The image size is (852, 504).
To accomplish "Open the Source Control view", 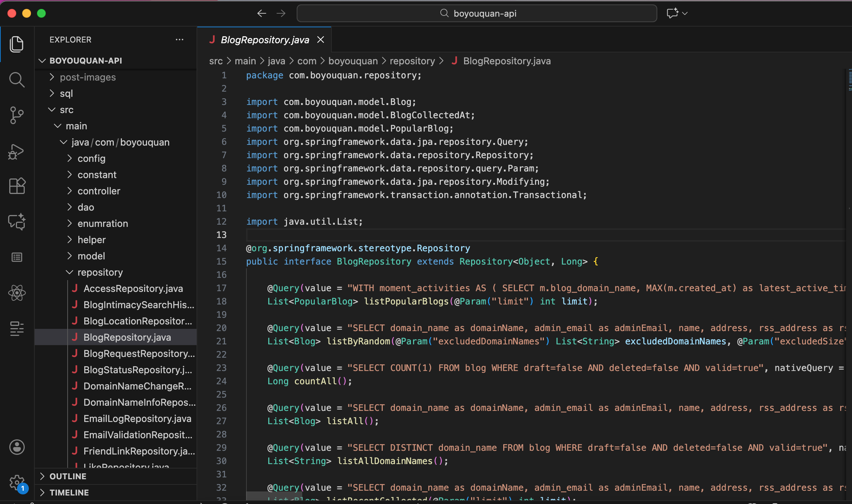I will coord(17,115).
